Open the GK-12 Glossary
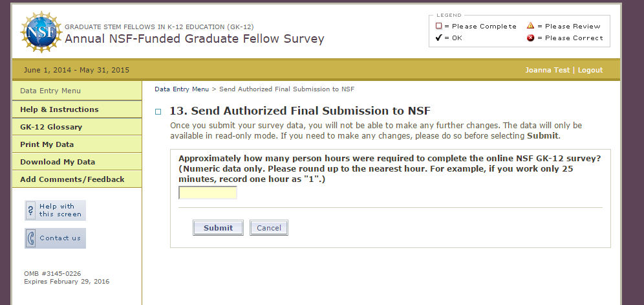644x305 pixels. 51,127
